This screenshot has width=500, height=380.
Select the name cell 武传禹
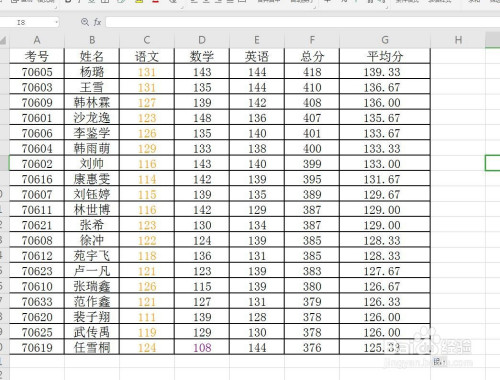92,332
